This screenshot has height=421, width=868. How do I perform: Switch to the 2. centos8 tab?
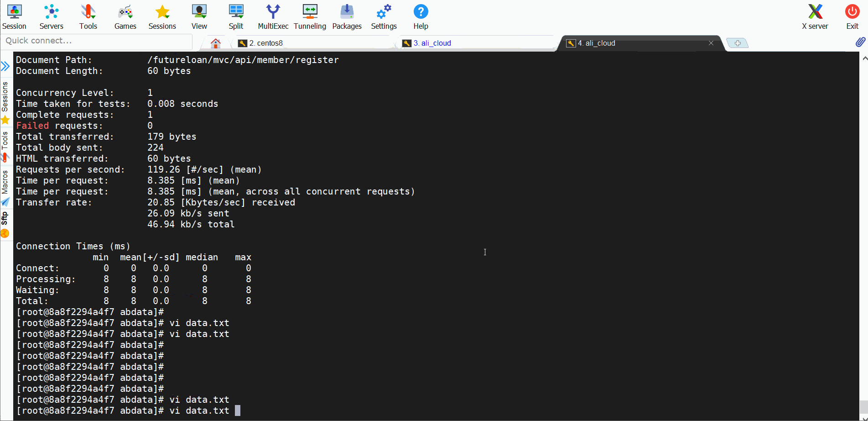[x=315, y=43]
